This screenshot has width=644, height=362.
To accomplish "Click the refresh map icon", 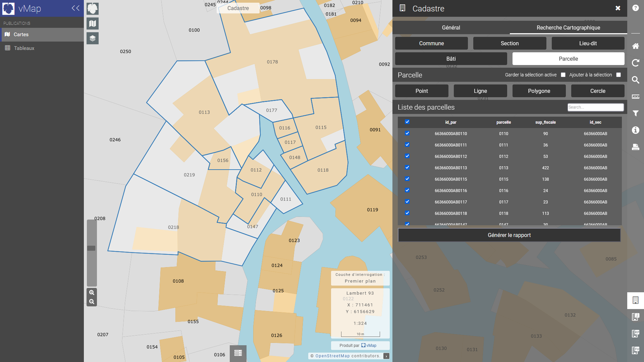I will pos(635,63).
